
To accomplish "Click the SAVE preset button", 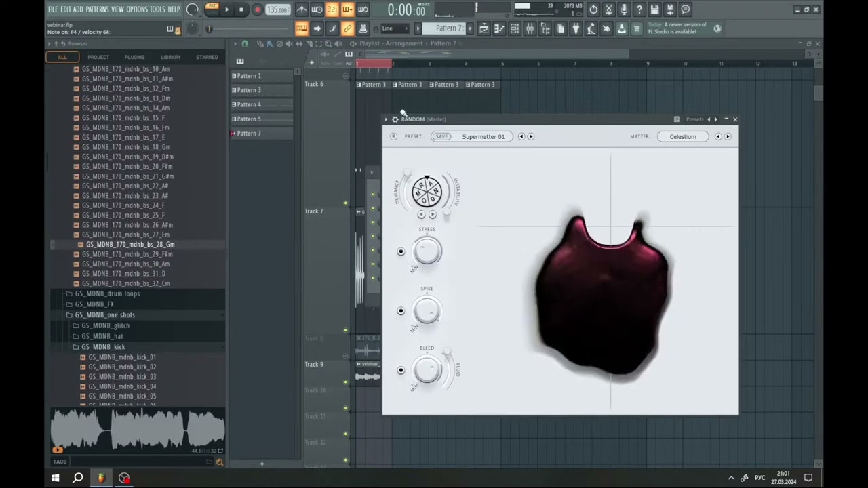I will (441, 136).
